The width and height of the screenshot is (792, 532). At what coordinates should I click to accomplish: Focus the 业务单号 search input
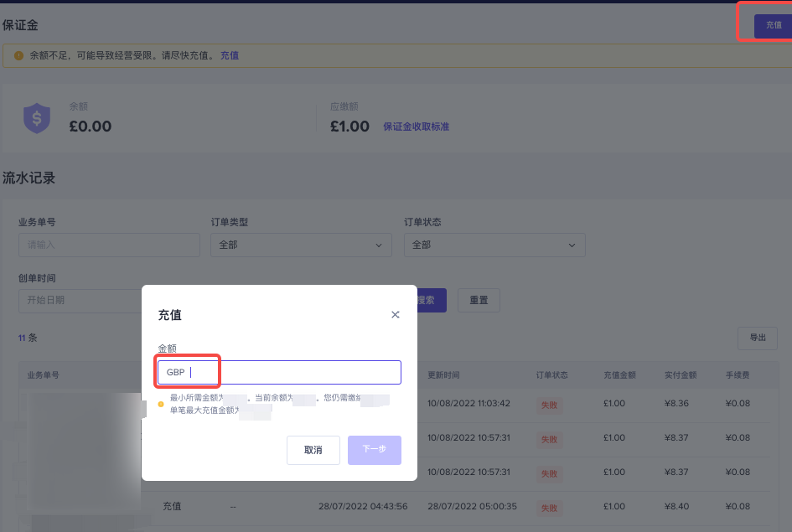pos(109,245)
